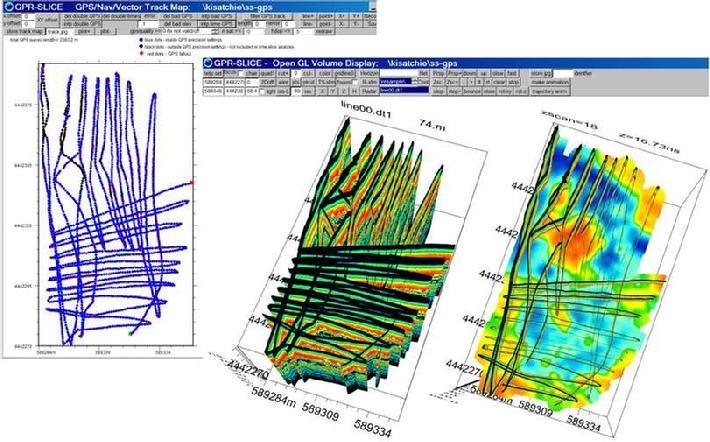Click the '589309' axis label under the fence plot
The height and width of the screenshot is (442, 710).
click(x=321, y=412)
